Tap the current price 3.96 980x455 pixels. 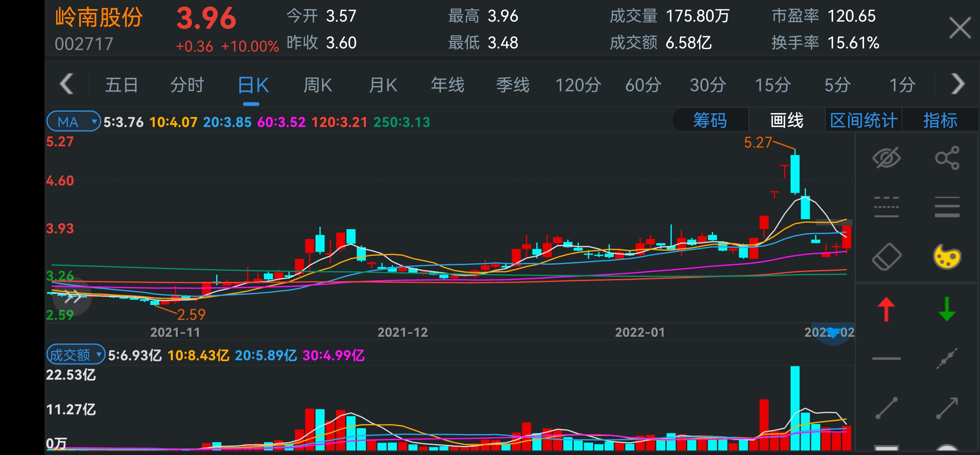[206, 19]
